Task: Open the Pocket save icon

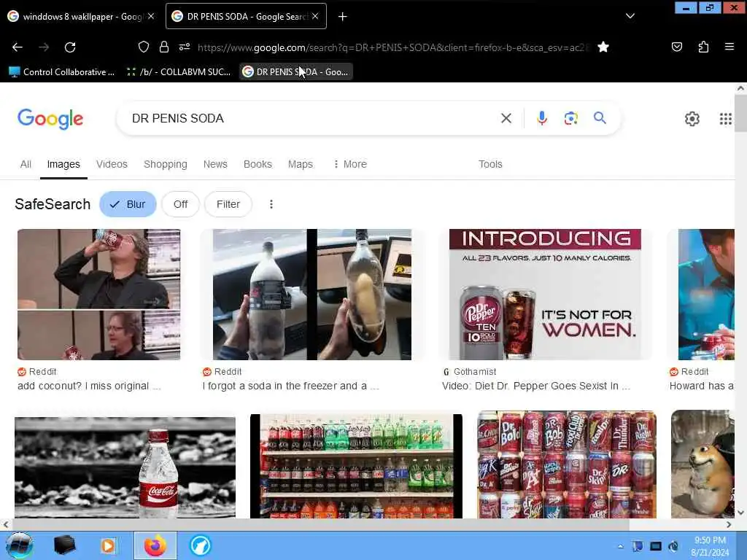Action: 676,47
